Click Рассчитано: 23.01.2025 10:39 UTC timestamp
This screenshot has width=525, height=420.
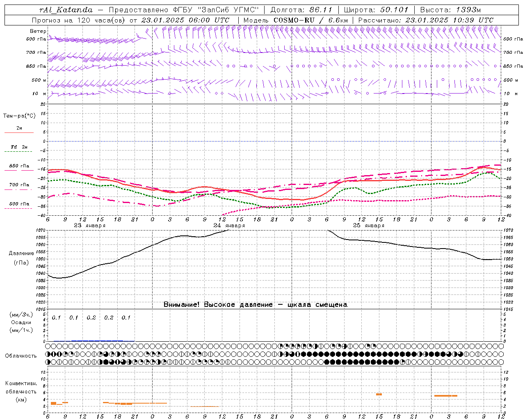pyautogui.click(x=426, y=20)
